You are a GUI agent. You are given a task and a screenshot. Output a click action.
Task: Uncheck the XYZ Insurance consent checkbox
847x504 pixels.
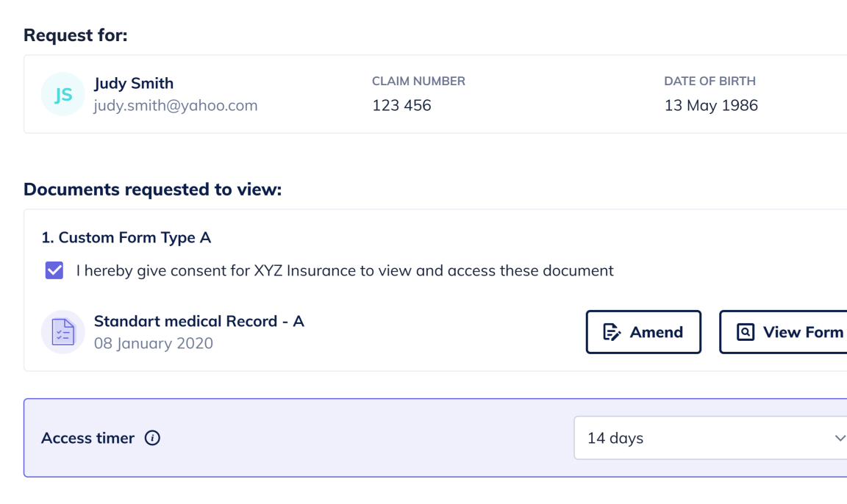tap(54, 270)
